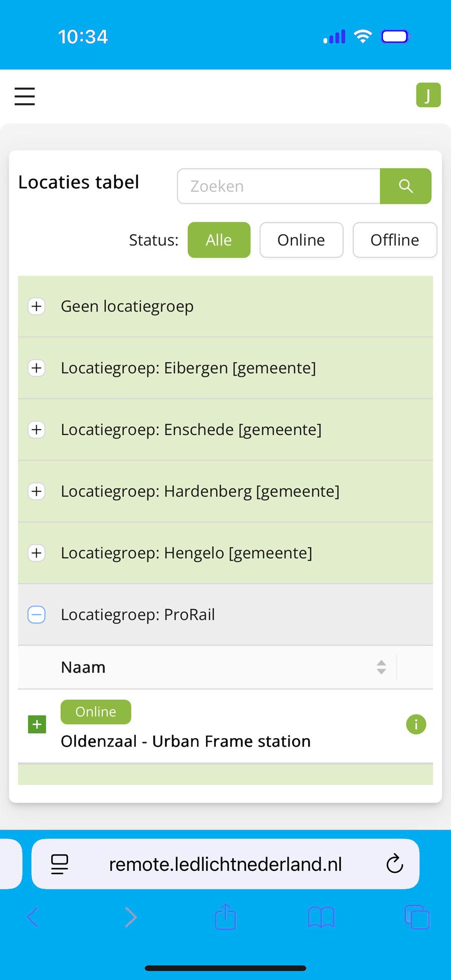451x980 pixels.
Task: Open the Safari tab switcher icon
Action: pos(417,917)
